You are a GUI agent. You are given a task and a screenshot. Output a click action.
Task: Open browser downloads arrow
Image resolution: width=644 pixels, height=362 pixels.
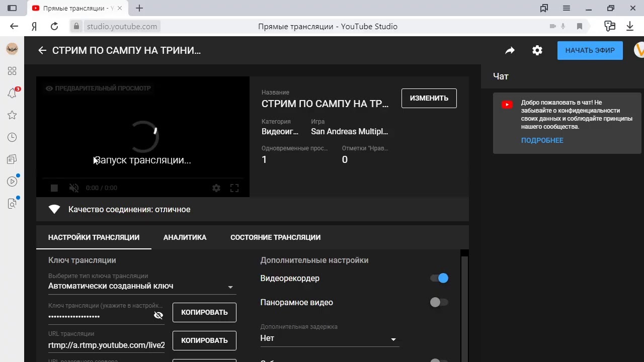(x=630, y=26)
